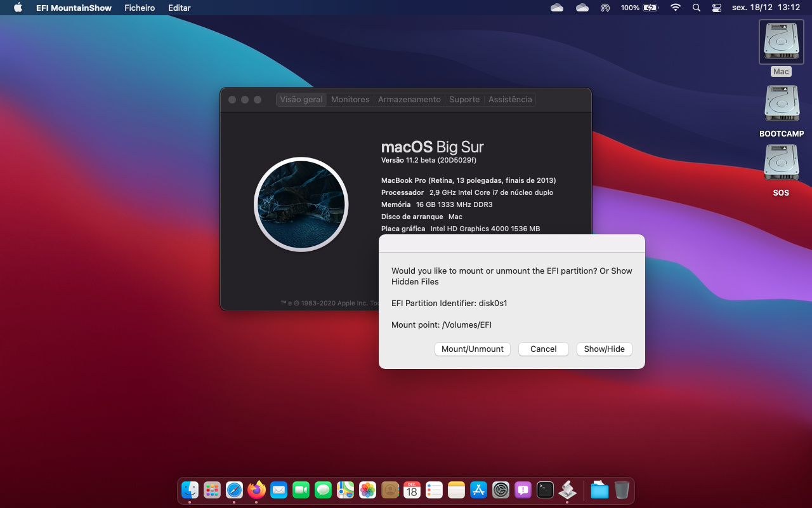Launch Safari from the Dock
Screen dimensions: 812x508
(234, 490)
